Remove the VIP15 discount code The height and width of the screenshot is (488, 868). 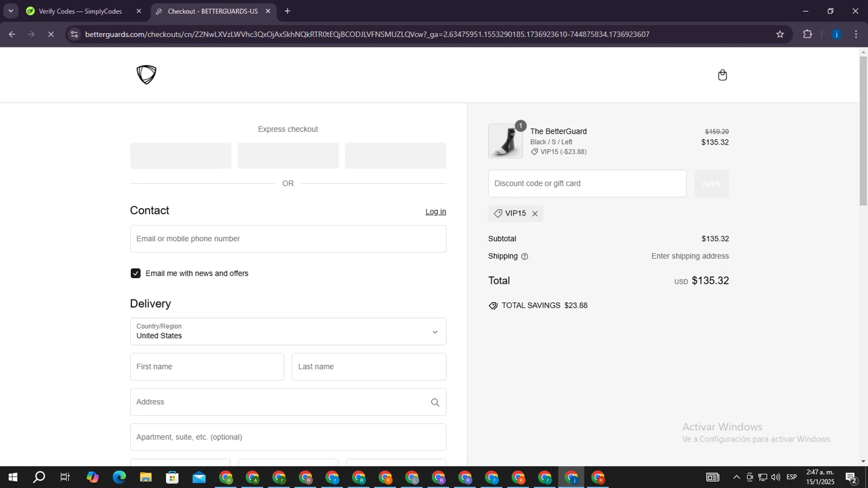point(535,214)
